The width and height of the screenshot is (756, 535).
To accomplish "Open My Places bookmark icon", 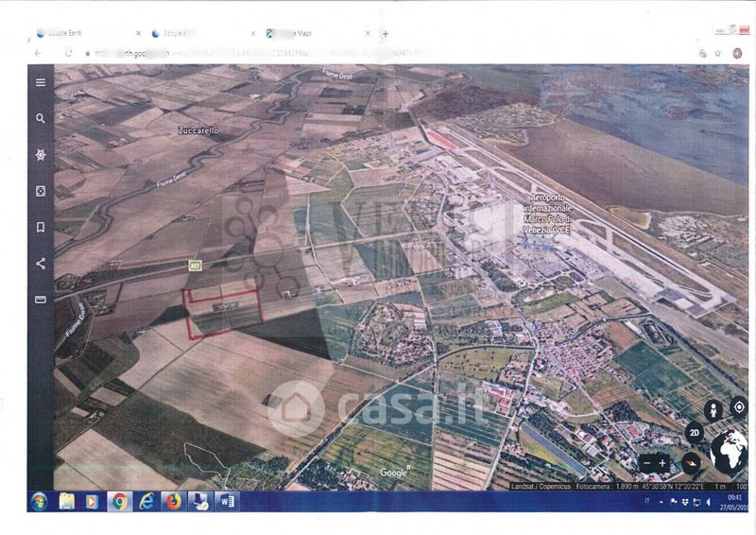I will click(40, 228).
